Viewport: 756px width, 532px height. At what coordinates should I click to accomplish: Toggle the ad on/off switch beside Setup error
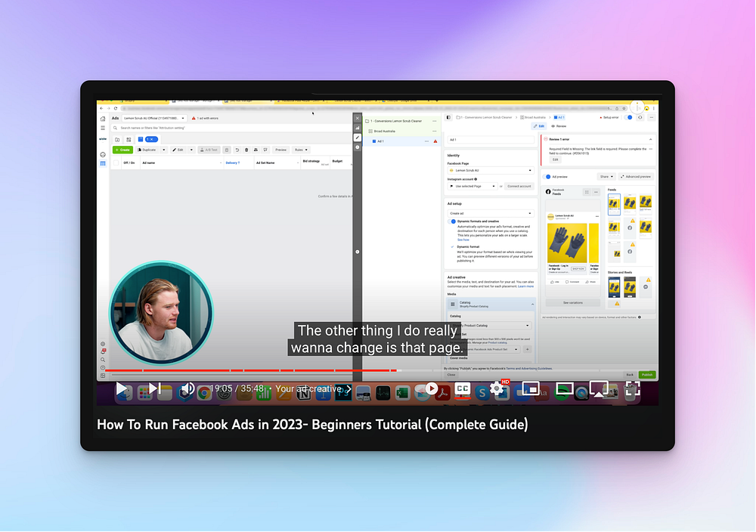tap(629, 118)
